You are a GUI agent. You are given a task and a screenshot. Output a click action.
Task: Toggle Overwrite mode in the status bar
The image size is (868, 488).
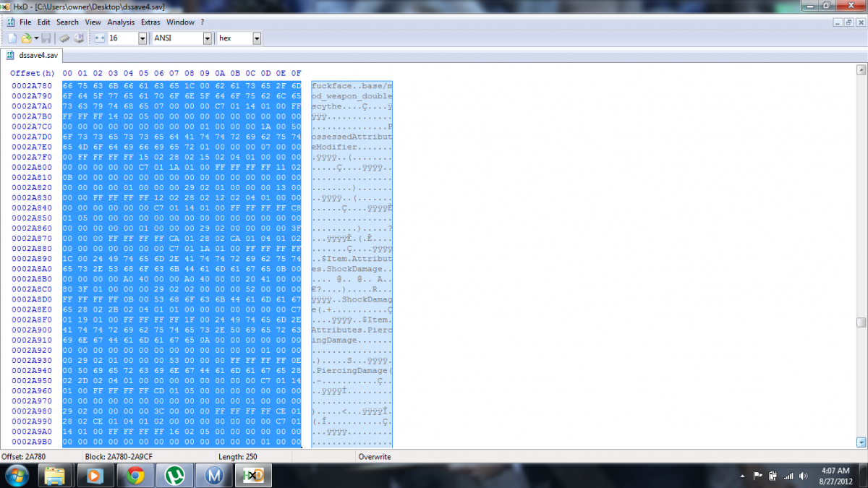(x=374, y=457)
